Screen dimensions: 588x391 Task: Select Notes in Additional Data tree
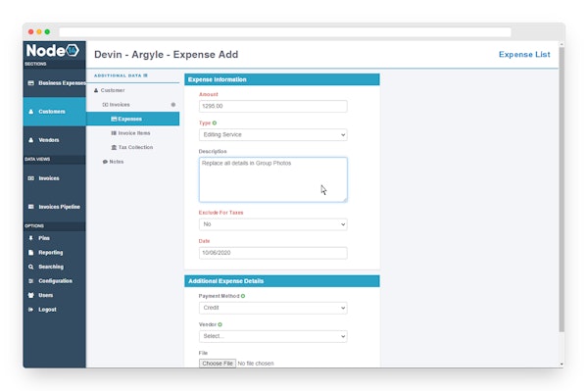point(132,162)
